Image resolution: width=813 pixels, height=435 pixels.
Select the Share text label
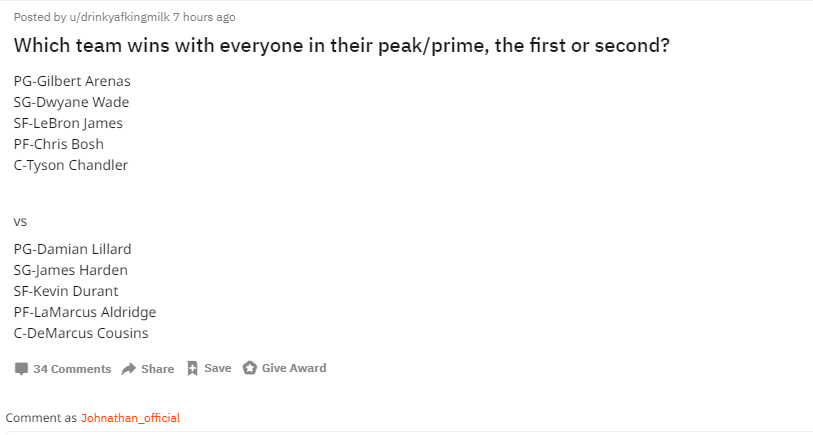(158, 369)
